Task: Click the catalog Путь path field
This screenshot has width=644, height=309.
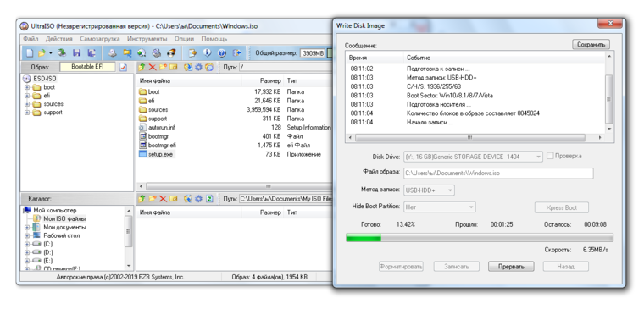Action: pyautogui.click(x=285, y=199)
